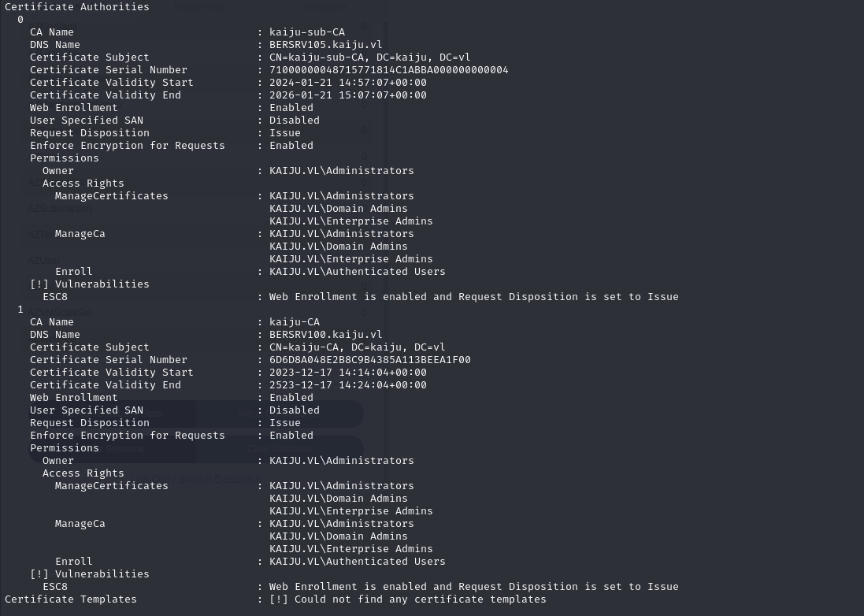Screen dimensions: 864x616
Task: Click the CN=kaiju-CA certificate subject text
Action: (357, 347)
